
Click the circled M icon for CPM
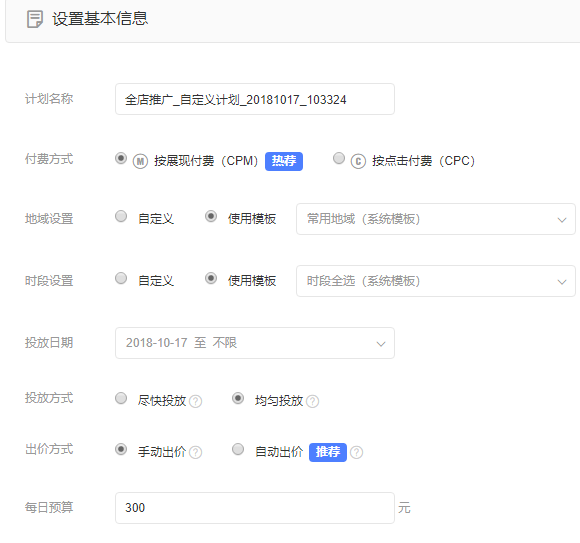click(140, 161)
